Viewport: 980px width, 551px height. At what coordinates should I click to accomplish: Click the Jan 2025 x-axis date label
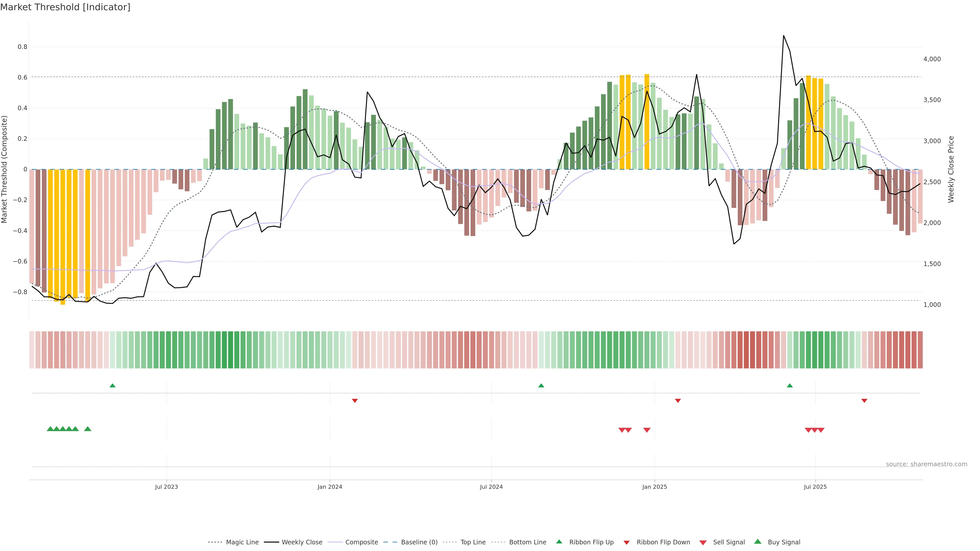pyautogui.click(x=654, y=487)
